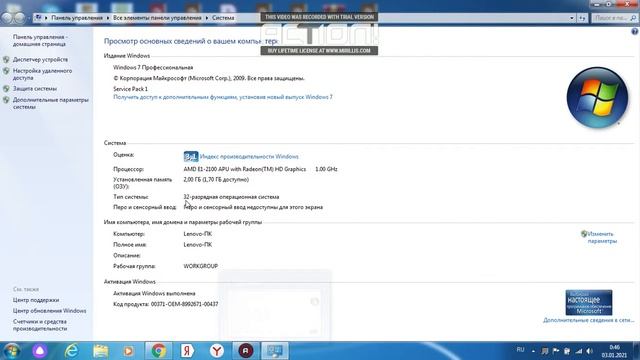Click WORKGROUP workgroup value
Screen dimensions: 640x360
point(200,266)
